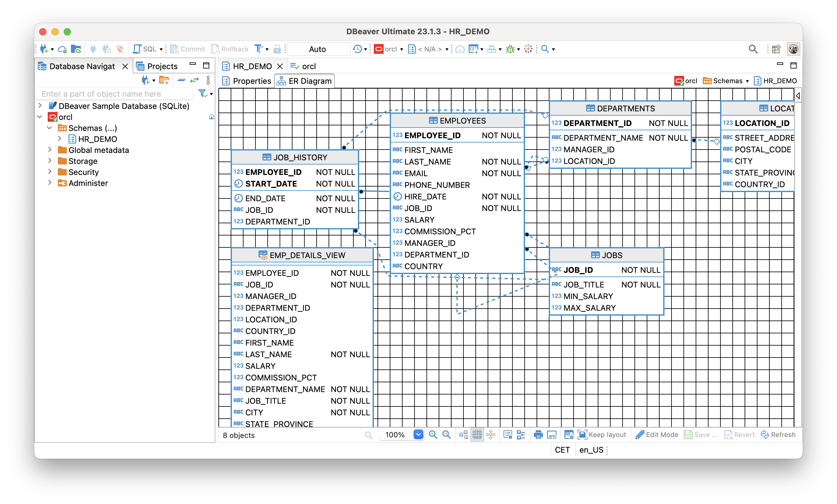Print the ER diagram

point(539,435)
